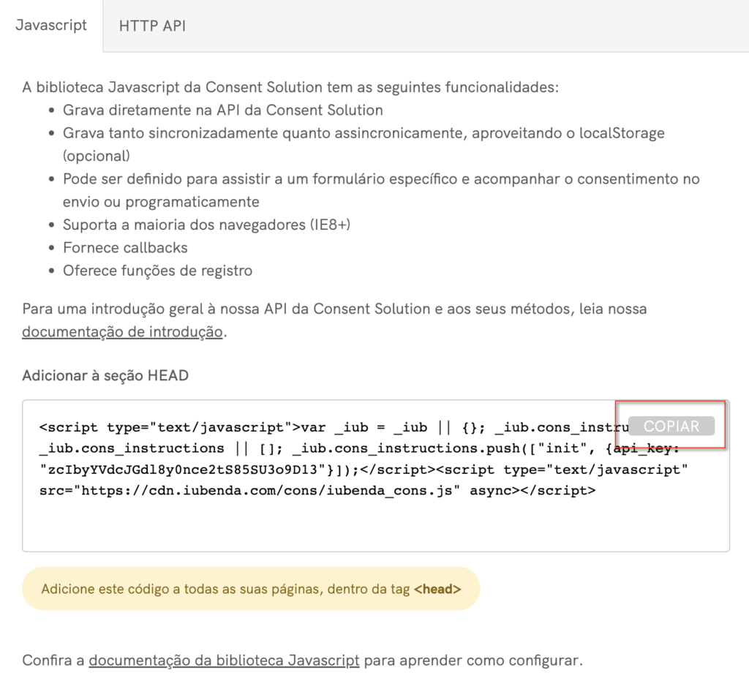Image resolution: width=749 pixels, height=700 pixels.
Task: Click the Fornece callbacks bullet item
Action: click(x=125, y=247)
